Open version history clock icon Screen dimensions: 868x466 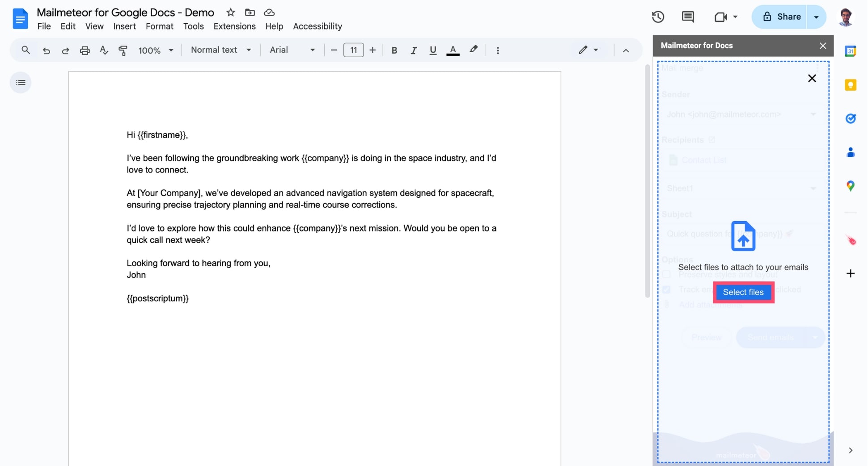(x=658, y=17)
